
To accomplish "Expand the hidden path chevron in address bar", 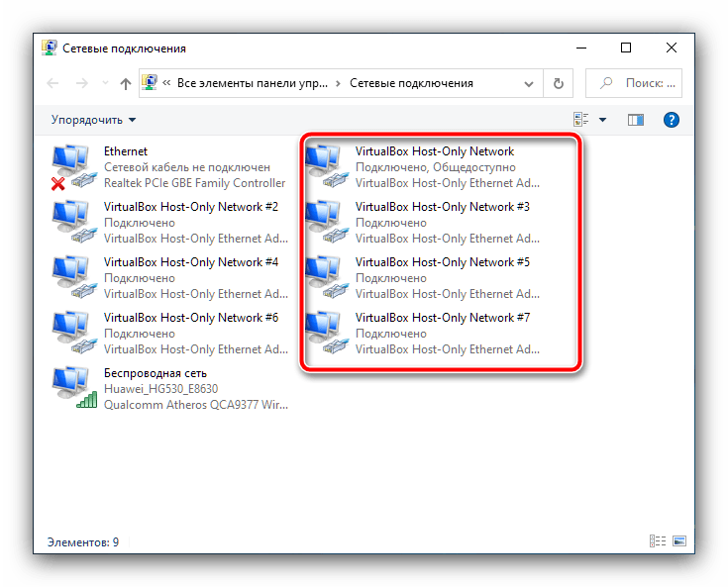I will click(166, 83).
